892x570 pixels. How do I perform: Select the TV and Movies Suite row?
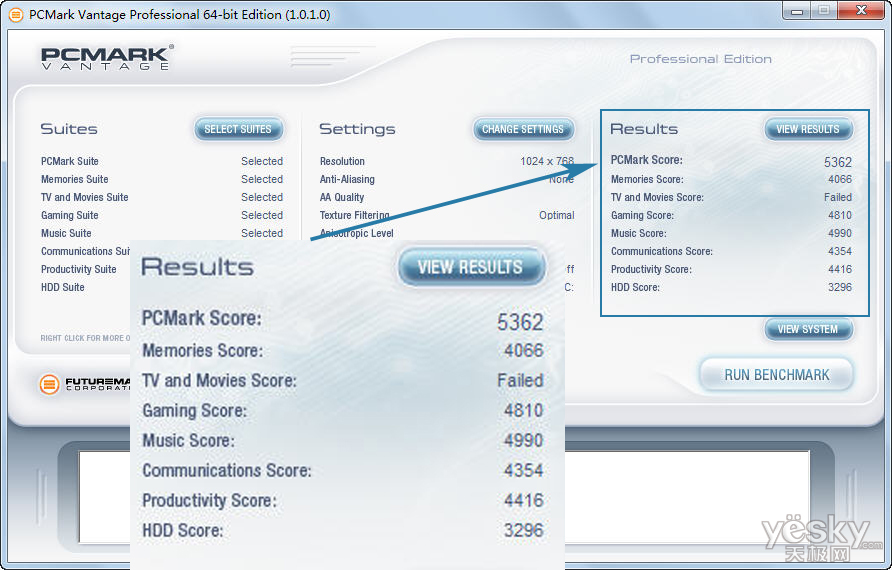162,197
